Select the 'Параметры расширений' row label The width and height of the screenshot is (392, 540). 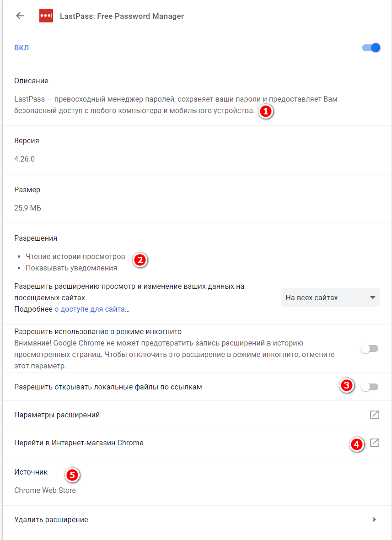coord(57,415)
